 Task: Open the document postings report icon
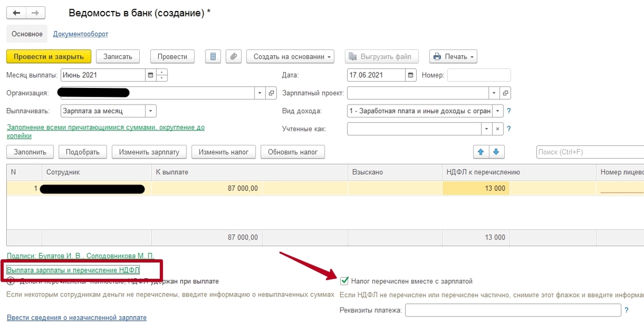[x=213, y=56]
